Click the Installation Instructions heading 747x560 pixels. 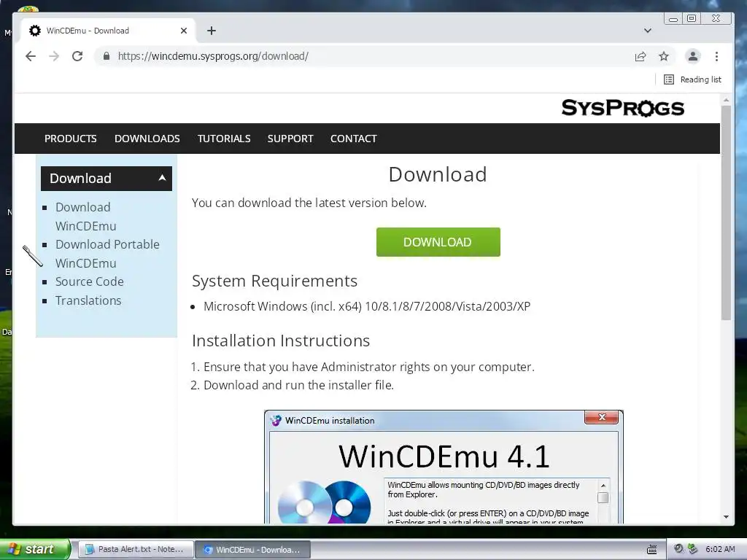[281, 341]
